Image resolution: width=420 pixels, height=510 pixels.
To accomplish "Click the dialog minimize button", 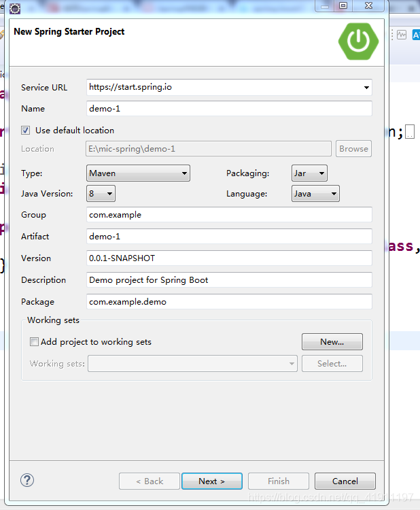I will coord(325,5).
